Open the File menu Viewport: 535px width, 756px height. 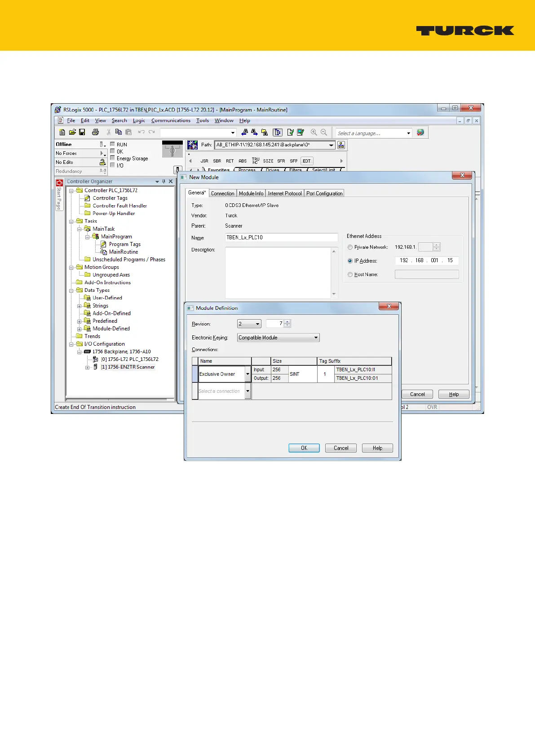tap(71, 120)
